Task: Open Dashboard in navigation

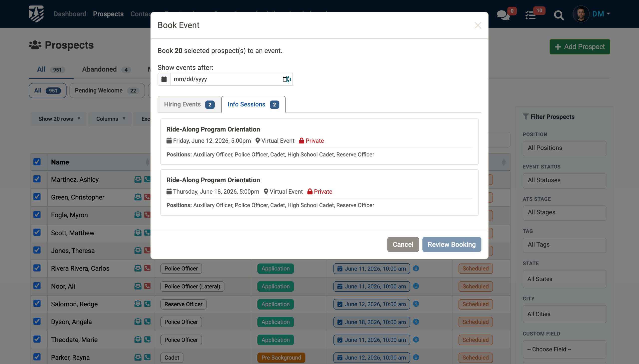Action: [x=70, y=14]
